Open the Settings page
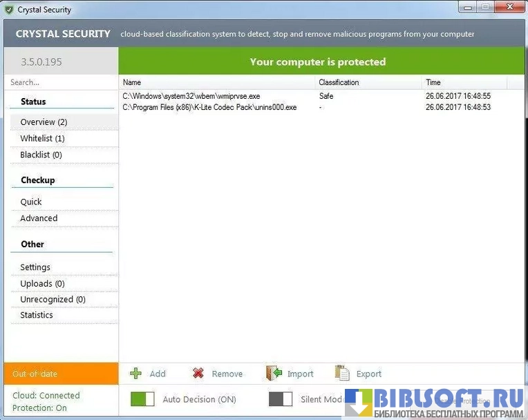The width and height of the screenshot is (528, 420). click(35, 267)
